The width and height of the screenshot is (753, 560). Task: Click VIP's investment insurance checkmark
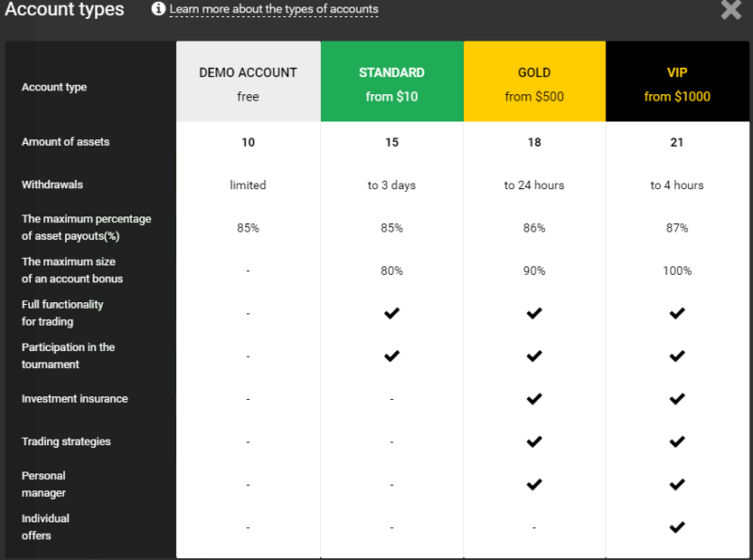[677, 399]
